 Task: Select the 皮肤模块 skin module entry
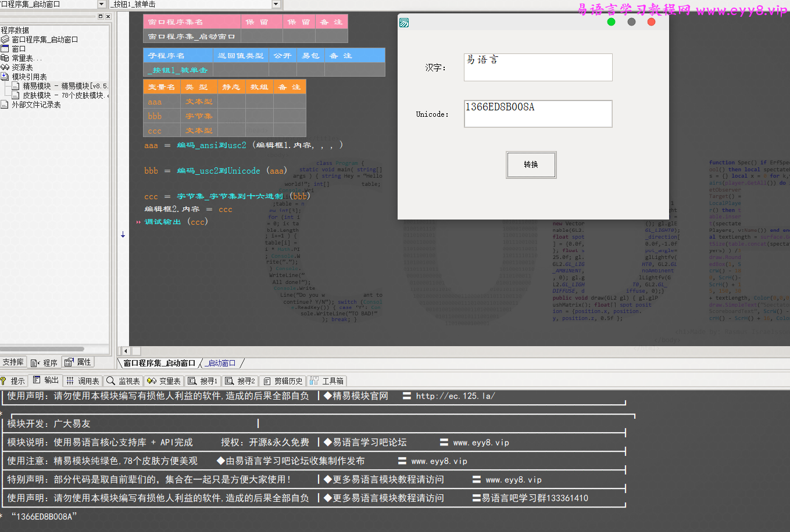click(x=65, y=95)
